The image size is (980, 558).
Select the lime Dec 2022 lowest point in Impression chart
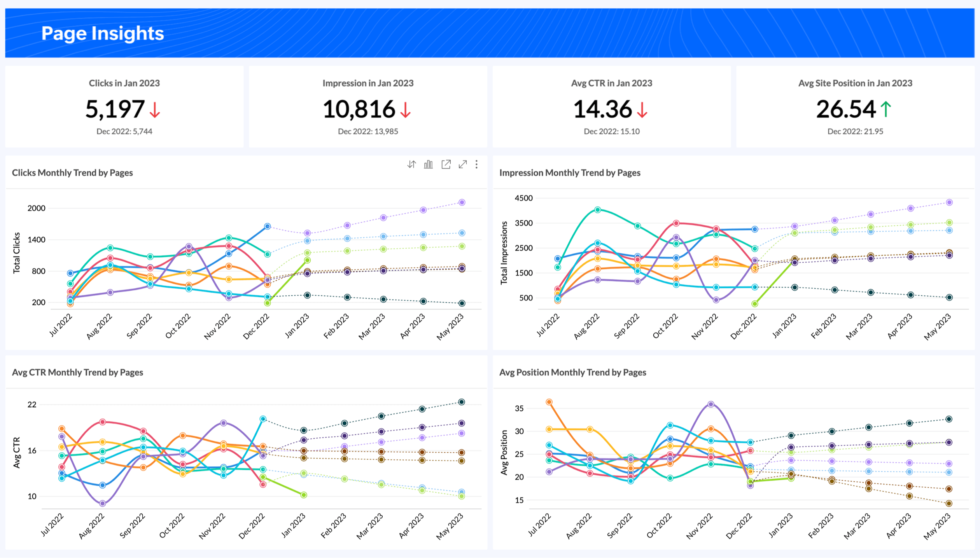755,304
